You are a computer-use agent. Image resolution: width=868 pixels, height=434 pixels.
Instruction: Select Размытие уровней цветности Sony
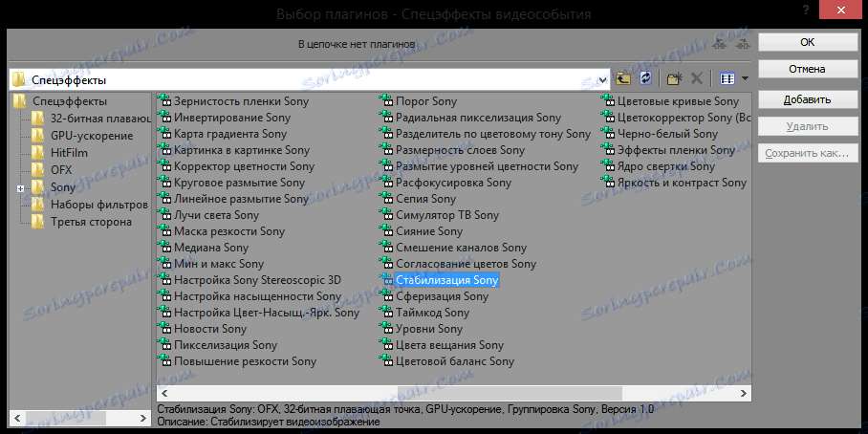coord(488,166)
